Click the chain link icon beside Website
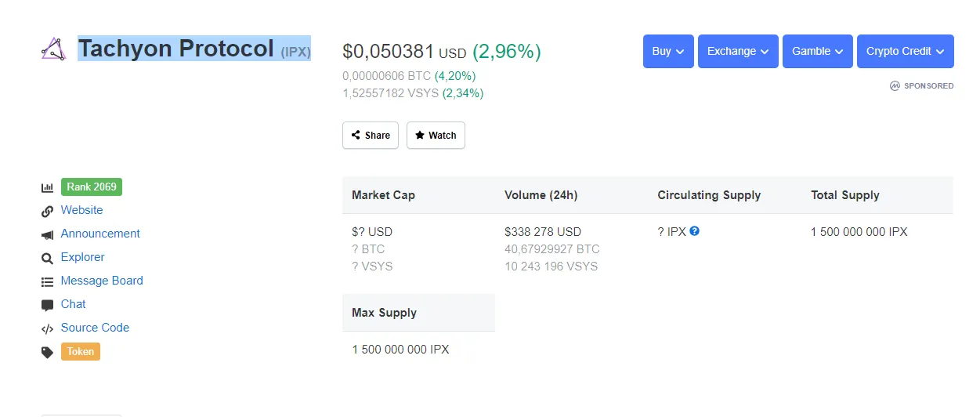Screen dimensions: 980x417 47,211
